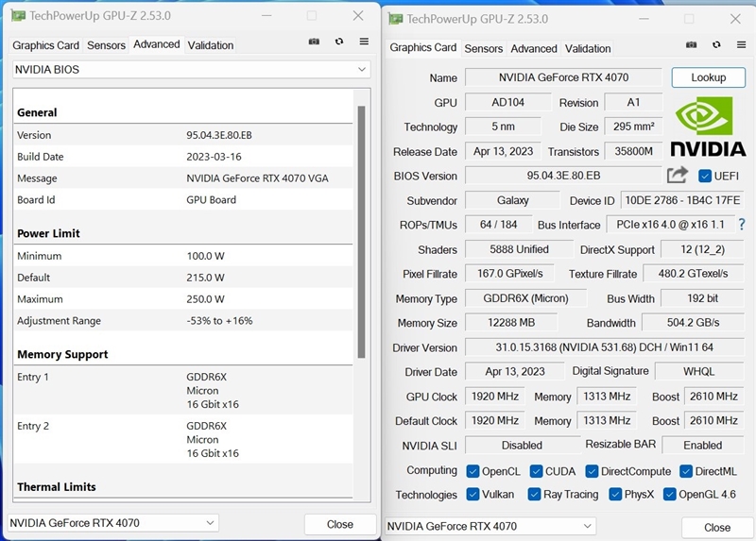Select Graphics Card tab in right window
The width and height of the screenshot is (756, 541).
click(x=422, y=47)
